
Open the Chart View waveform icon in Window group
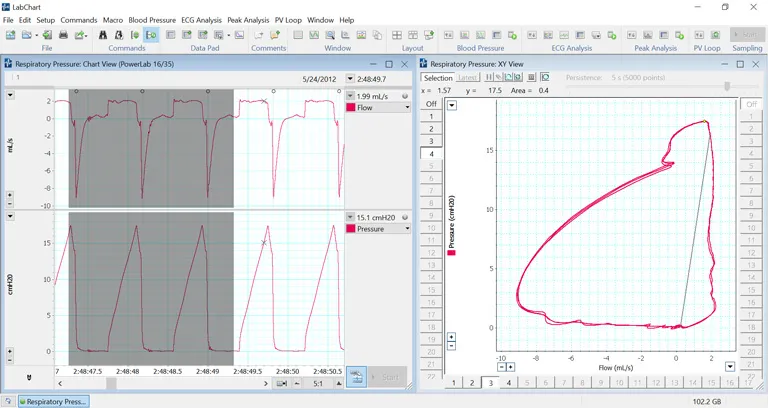(x=314, y=35)
